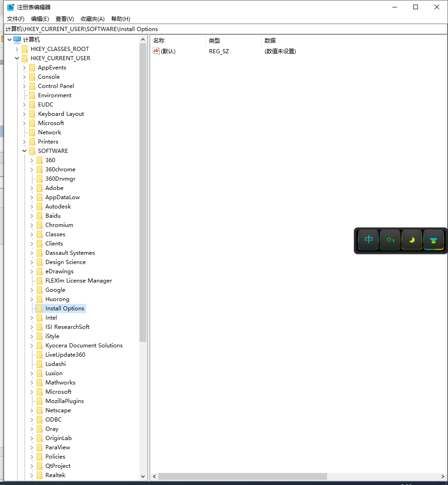
Task: Collapse the SOFTWARE key arrow
Action: tap(25, 151)
